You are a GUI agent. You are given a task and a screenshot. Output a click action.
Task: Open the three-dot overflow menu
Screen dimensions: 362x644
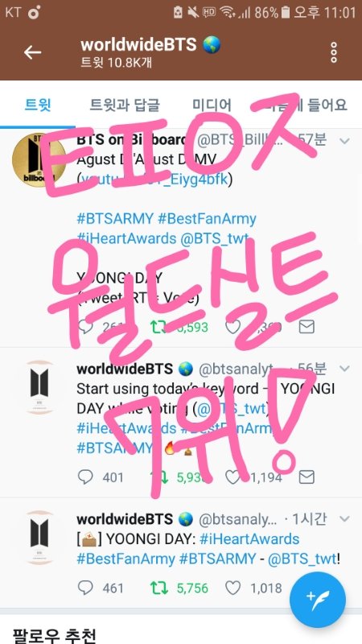click(334, 52)
